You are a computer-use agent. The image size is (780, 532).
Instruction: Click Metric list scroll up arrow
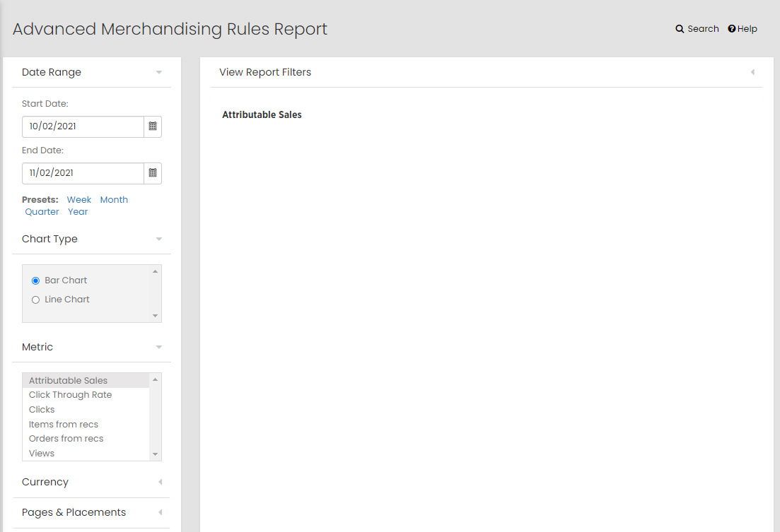(155, 379)
